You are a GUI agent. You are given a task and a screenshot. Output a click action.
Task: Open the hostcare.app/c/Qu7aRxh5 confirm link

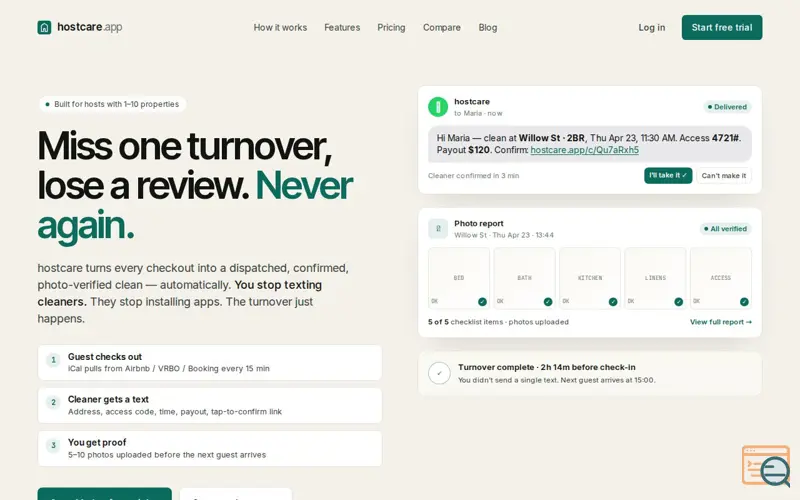coord(585,150)
